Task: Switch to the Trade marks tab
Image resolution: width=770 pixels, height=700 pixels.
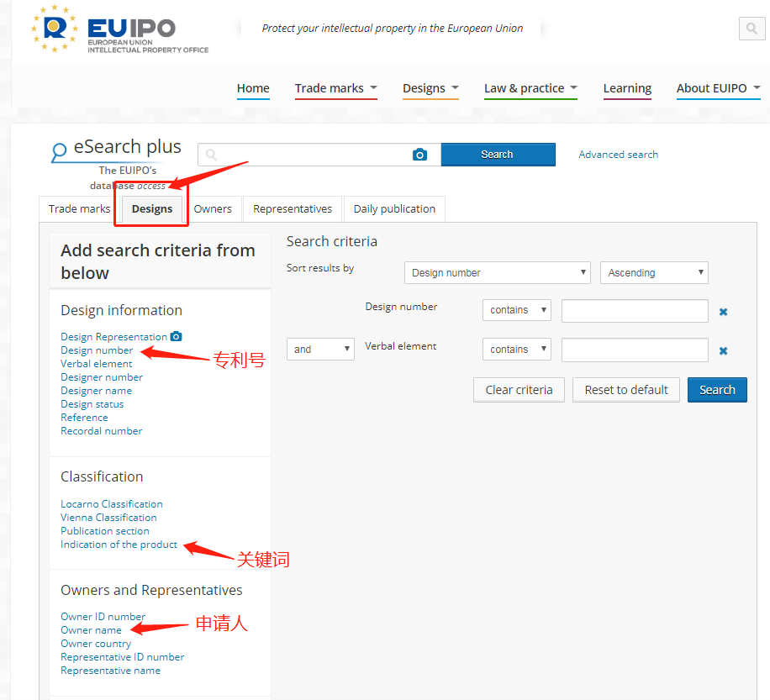Action: click(x=79, y=209)
